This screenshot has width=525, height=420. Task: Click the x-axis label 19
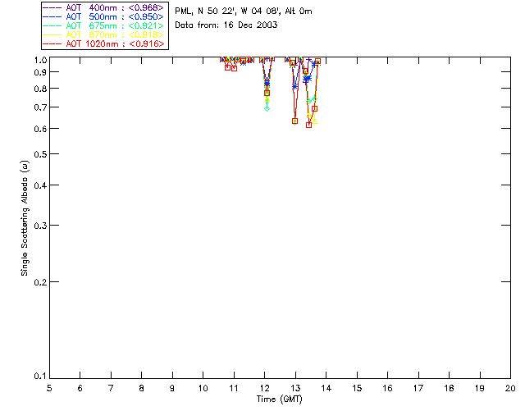(x=480, y=388)
